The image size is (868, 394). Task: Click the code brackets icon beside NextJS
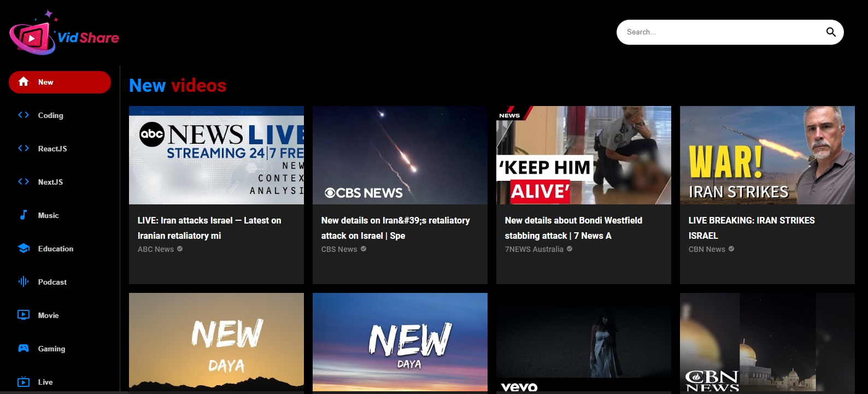click(x=24, y=182)
